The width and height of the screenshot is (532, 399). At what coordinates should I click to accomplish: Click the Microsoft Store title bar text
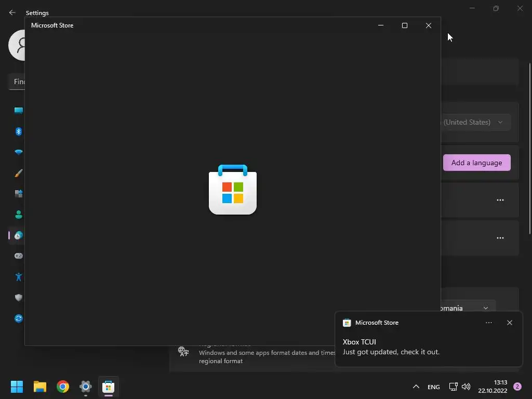click(52, 25)
